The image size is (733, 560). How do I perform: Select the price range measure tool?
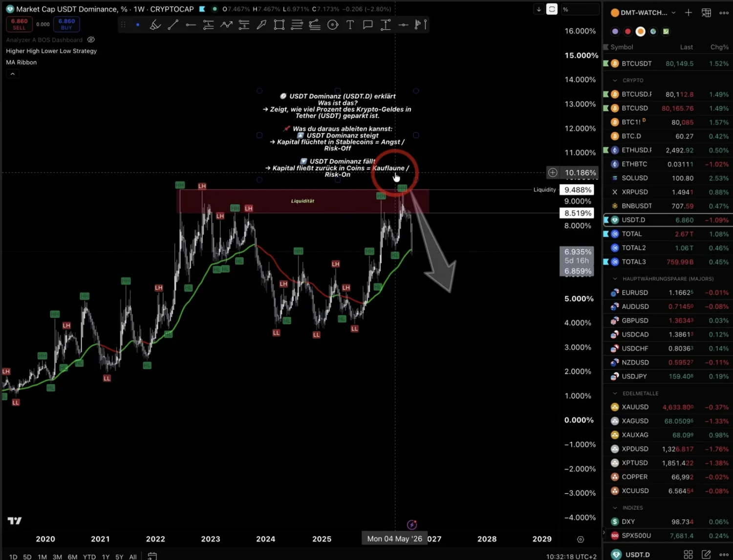[x=386, y=24]
